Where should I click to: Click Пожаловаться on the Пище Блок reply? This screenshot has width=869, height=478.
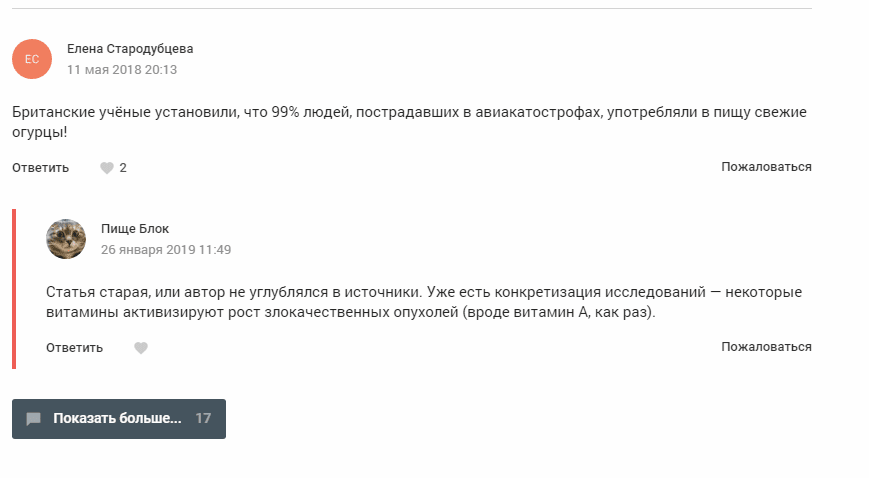tap(766, 347)
